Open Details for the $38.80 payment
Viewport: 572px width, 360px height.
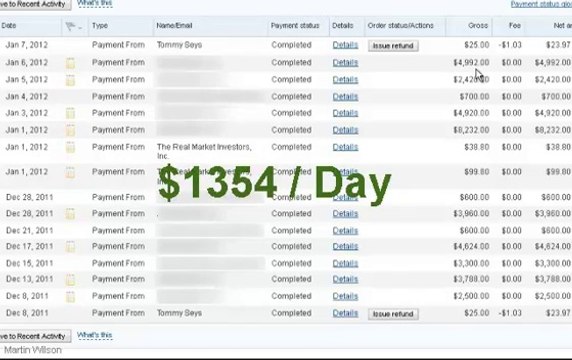(345, 147)
